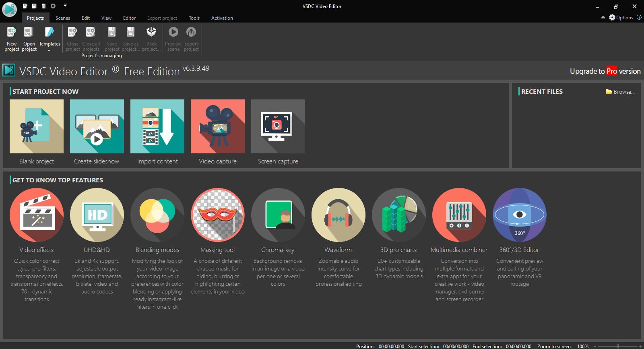644x349 pixels.
Task: Click the Zoom to screen status button
Action: [554, 346]
